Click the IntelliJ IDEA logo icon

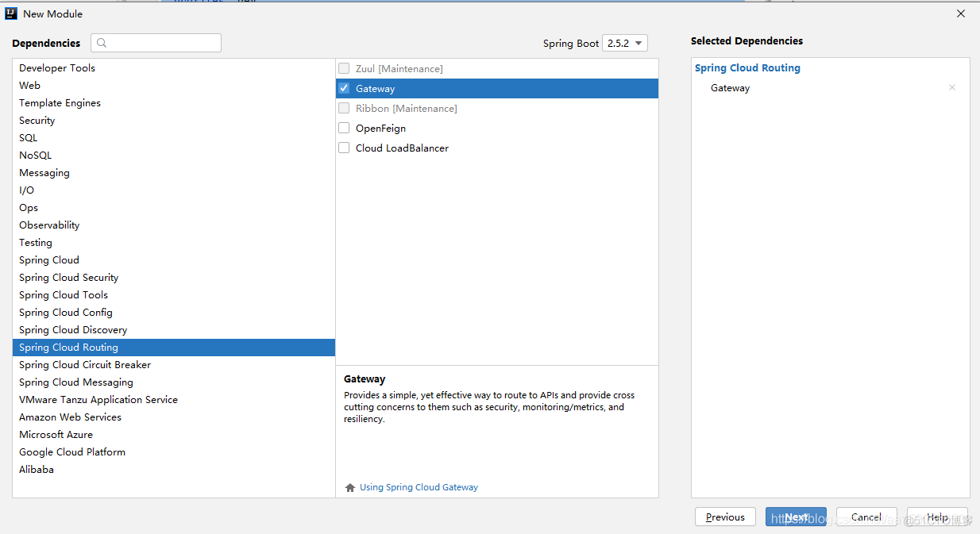[x=11, y=13]
